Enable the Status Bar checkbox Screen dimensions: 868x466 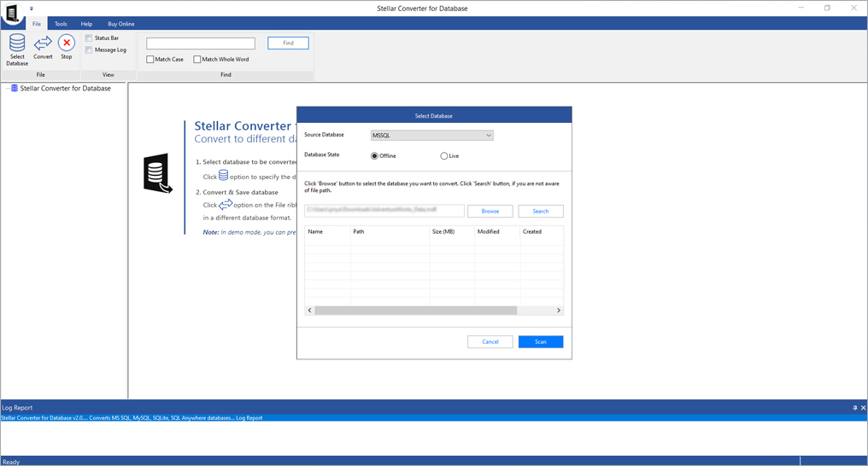click(x=89, y=38)
